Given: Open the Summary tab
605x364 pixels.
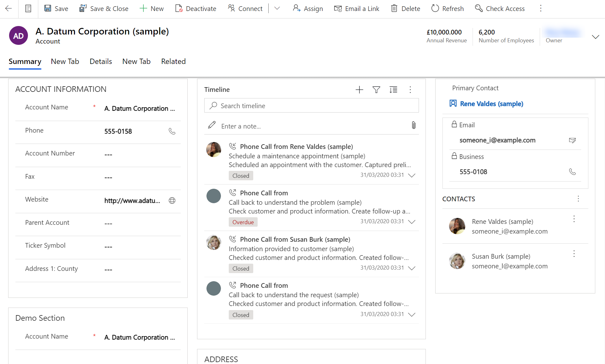Looking at the screenshot, I should coord(24,61).
